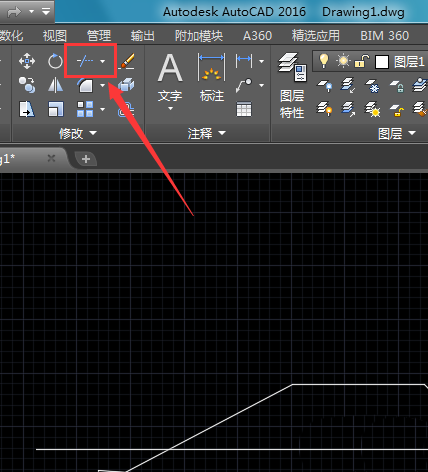Open 图层特性 layer properties manager
The height and width of the screenshot is (472, 428).
click(292, 86)
